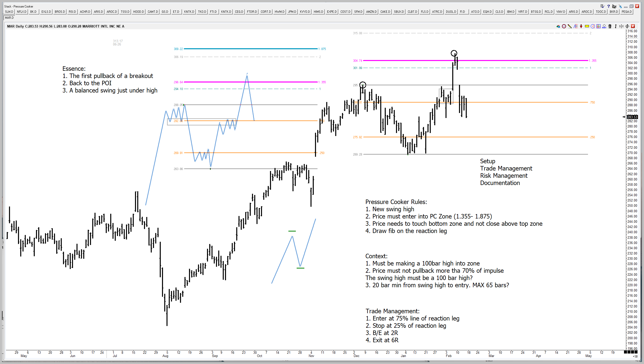Open the Fibonacci lines tool
This screenshot has width=644, height=364.
click(575, 26)
